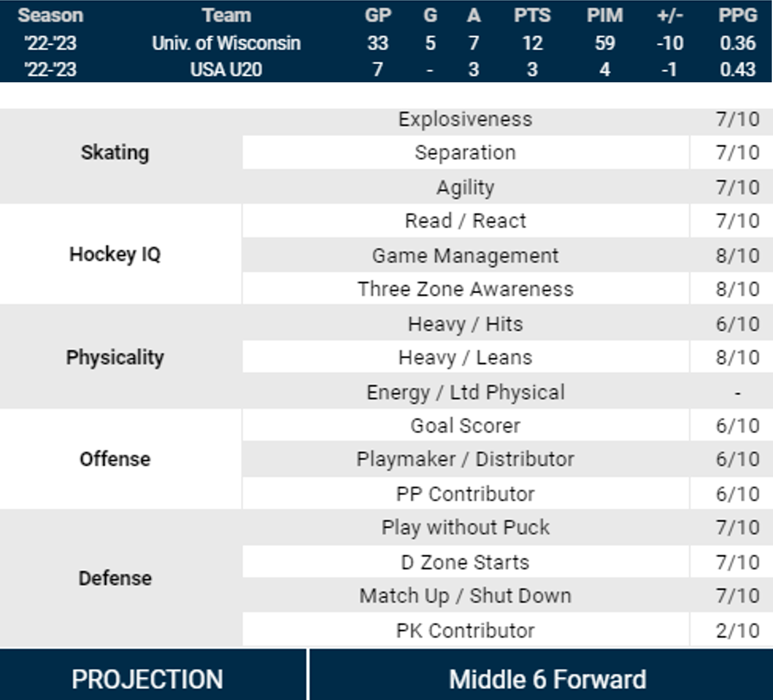Viewport: 773px width, 700px height.
Task: Click the PROJECTION label
Action: click(148, 679)
